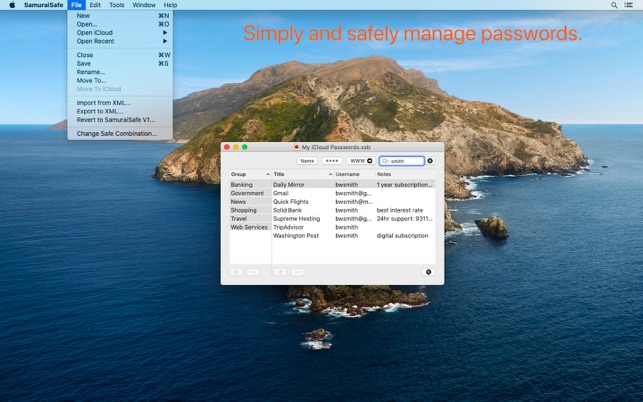
Task: Add a new entry with plus button
Action: pyautogui.click(x=280, y=272)
